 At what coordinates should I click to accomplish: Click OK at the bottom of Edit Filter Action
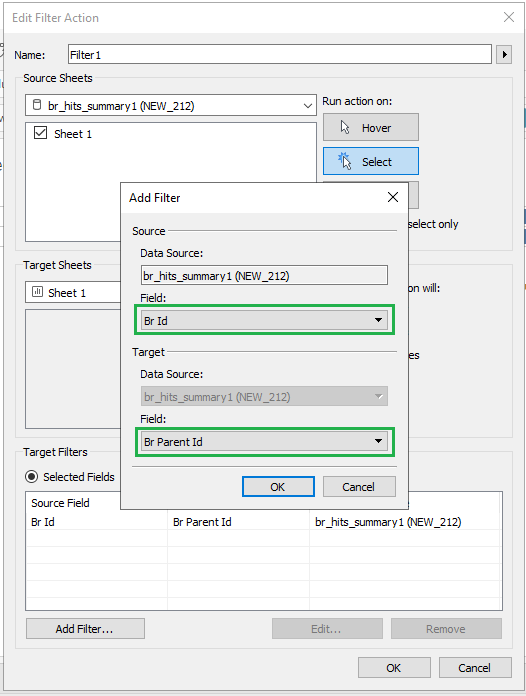(x=394, y=668)
